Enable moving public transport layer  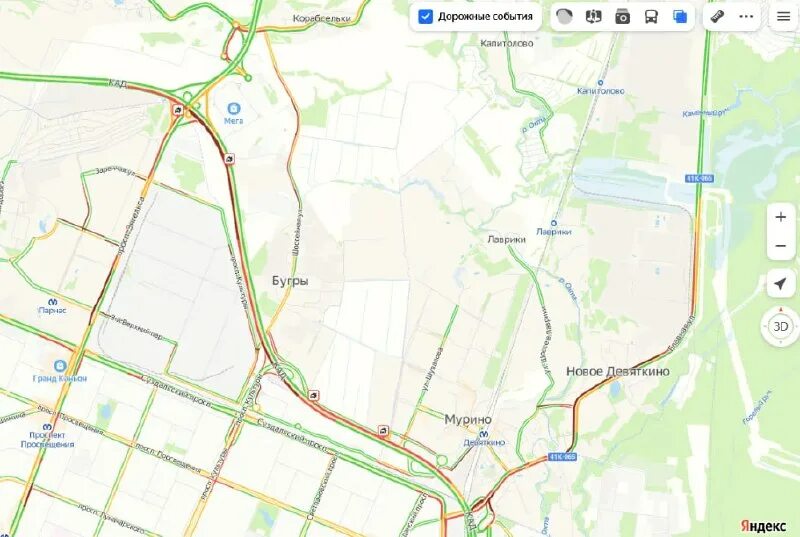click(x=651, y=17)
